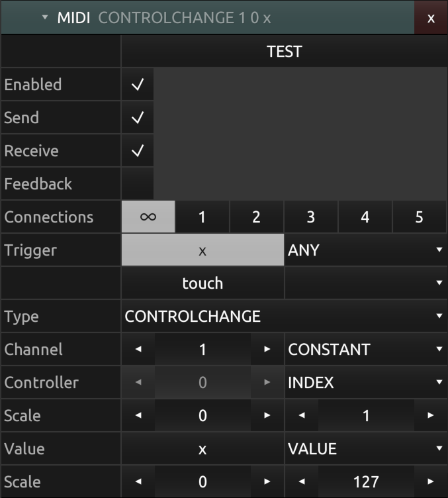Click the Channel value field showing 1
The height and width of the screenshot is (498, 448).
pyautogui.click(x=202, y=349)
